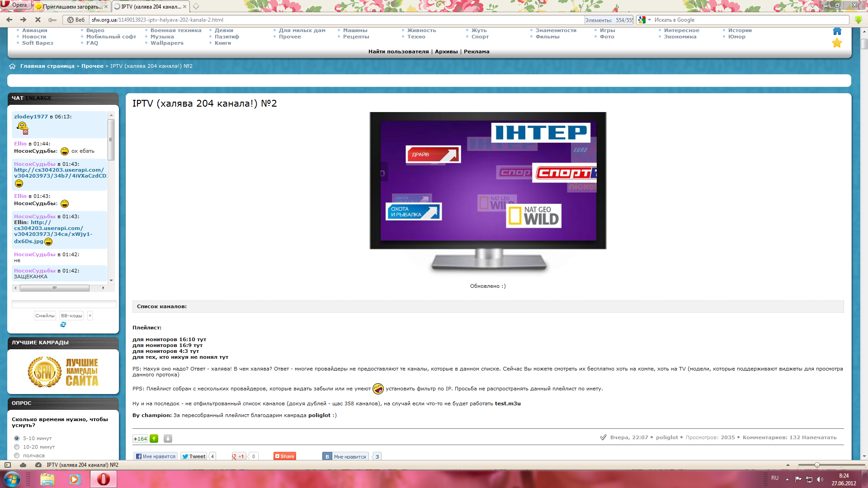Viewport: 868px width, 488px height.
Task: Open the Прочее breadcrumb link
Action: click(x=92, y=66)
